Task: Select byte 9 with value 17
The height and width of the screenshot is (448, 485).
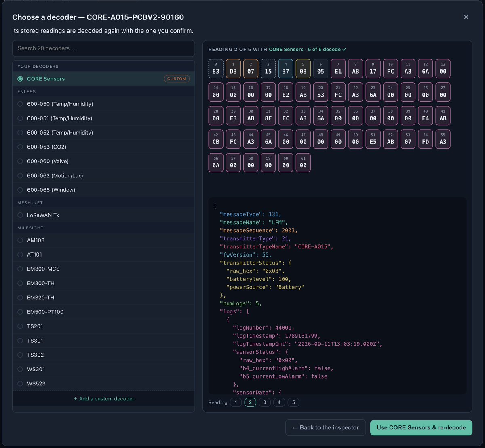Action: click(373, 69)
